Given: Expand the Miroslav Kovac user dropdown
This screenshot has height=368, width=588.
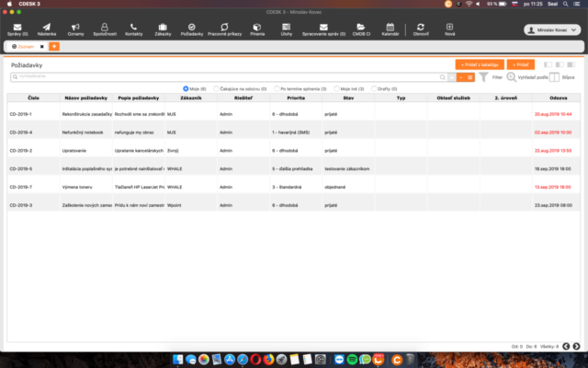Looking at the screenshot, I should tap(552, 30).
